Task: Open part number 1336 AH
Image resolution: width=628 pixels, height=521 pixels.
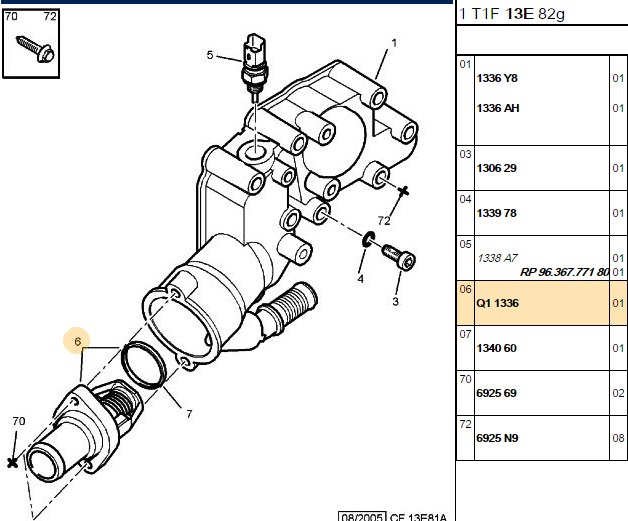Action: (x=498, y=108)
